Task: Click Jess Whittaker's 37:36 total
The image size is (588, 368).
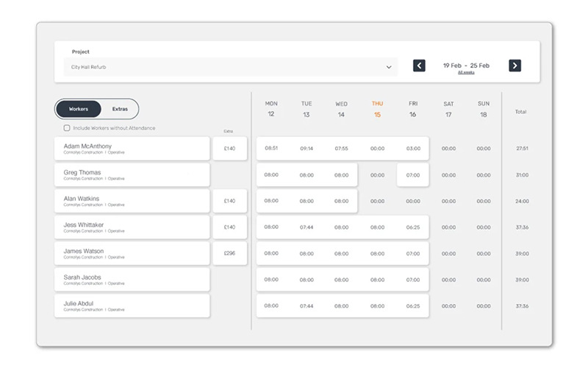Action: click(x=522, y=227)
